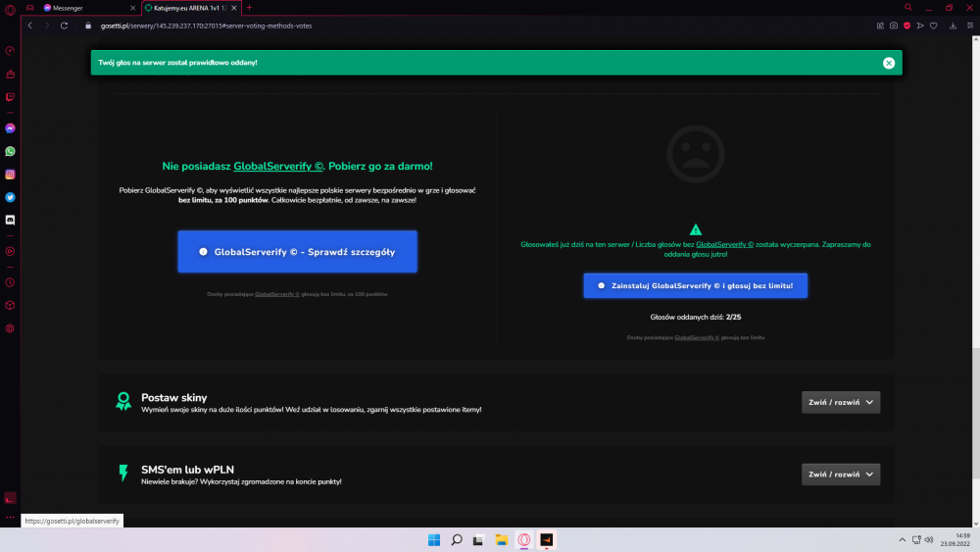980x552 pixels.
Task: Open Messenger in Opera sidebar
Action: click(10, 128)
